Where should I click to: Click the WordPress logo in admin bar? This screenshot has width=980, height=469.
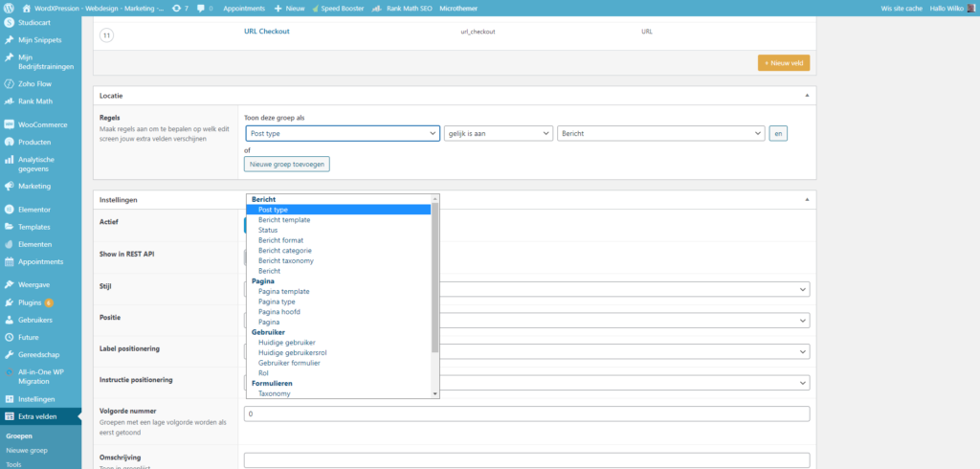click(x=9, y=9)
